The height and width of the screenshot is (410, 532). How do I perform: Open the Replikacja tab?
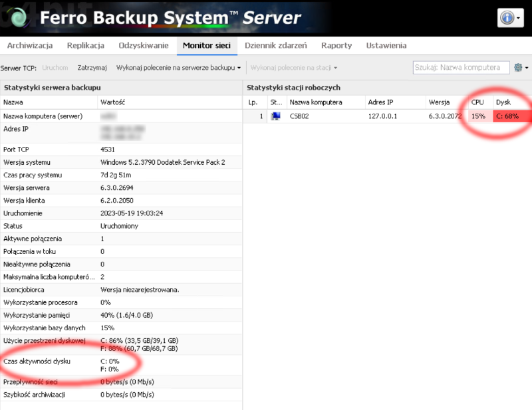(86, 46)
